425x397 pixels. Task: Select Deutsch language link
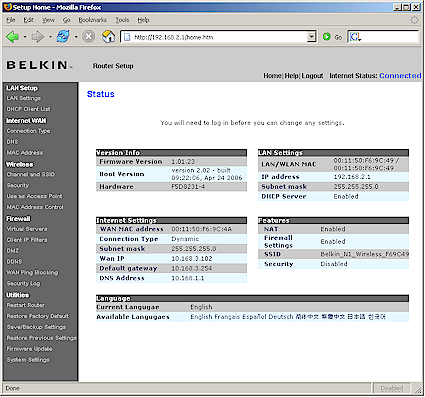(x=281, y=317)
